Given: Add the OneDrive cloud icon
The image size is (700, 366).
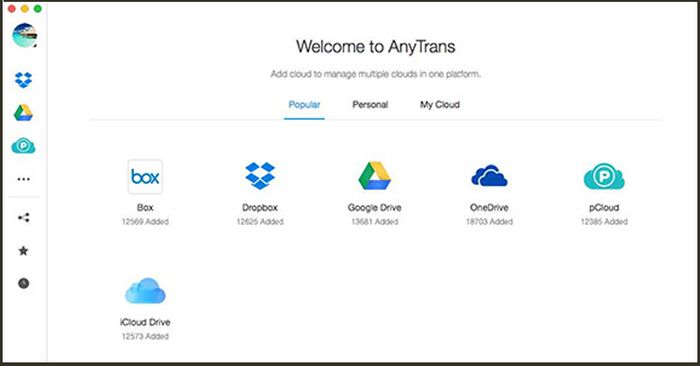Looking at the screenshot, I should (x=489, y=175).
